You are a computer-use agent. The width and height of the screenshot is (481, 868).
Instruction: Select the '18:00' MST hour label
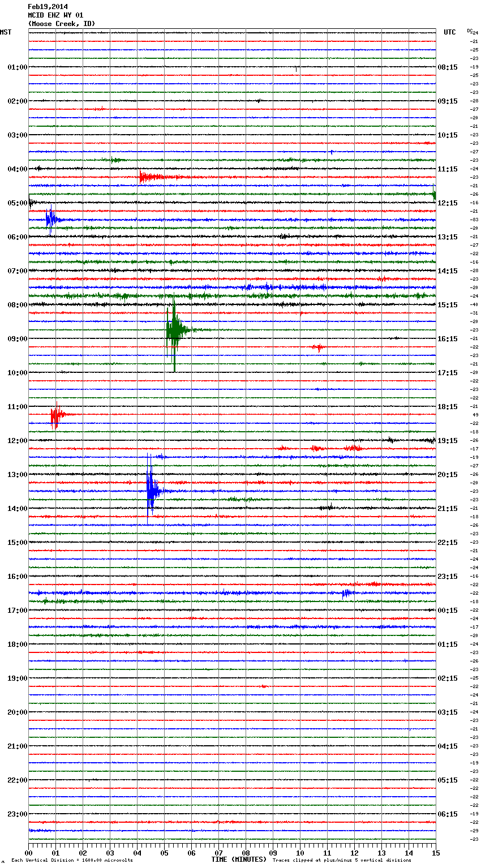pyautogui.click(x=18, y=644)
